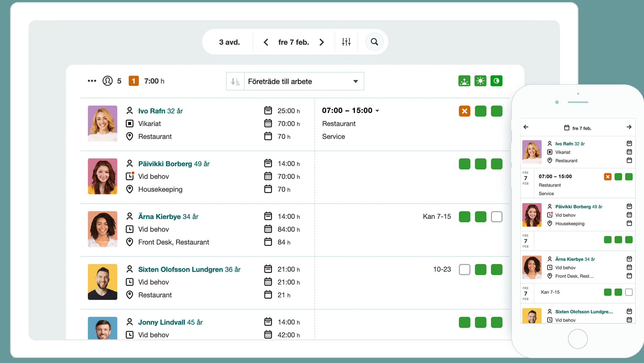
Task: Click the orange X box for Ivo Rafn
Action: 465,111
